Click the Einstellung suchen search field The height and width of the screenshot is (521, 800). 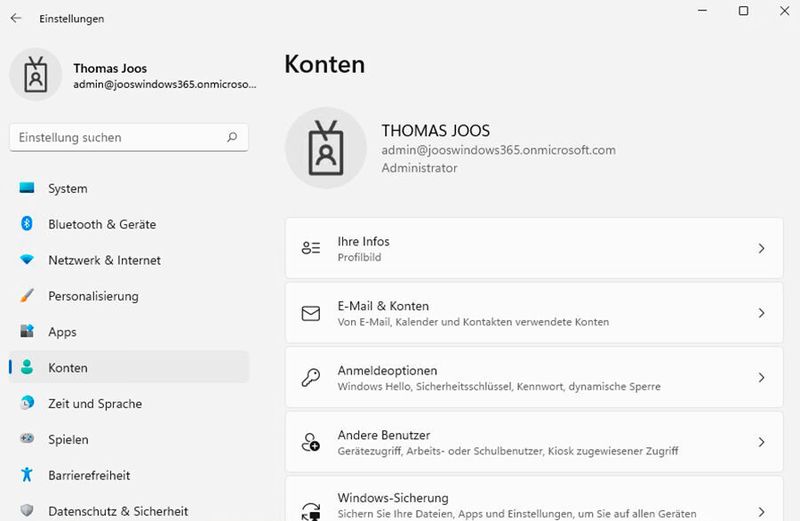pyautogui.click(x=129, y=137)
